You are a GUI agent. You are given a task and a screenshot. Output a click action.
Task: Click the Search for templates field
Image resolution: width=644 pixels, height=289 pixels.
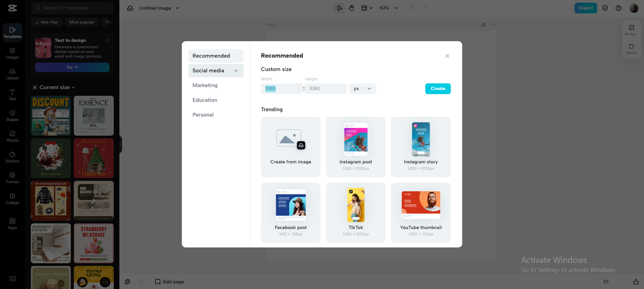pyautogui.click(x=72, y=8)
